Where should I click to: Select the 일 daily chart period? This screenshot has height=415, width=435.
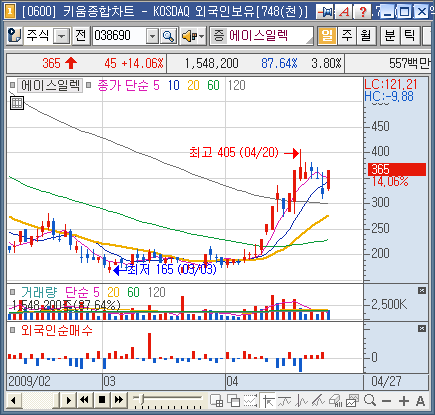point(327,36)
